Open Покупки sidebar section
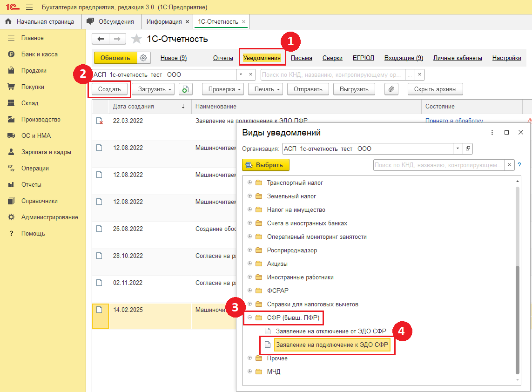Screen dimensions: 532x392 (x=33, y=87)
